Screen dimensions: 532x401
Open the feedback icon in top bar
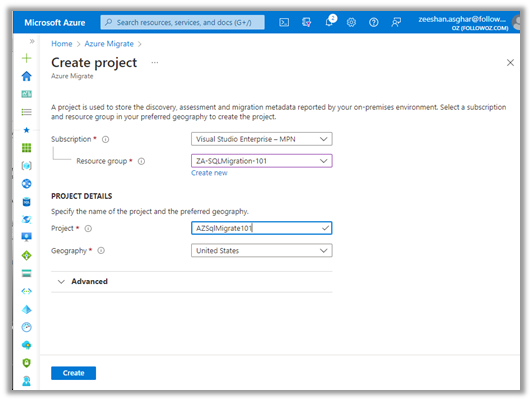pos(396,23)
